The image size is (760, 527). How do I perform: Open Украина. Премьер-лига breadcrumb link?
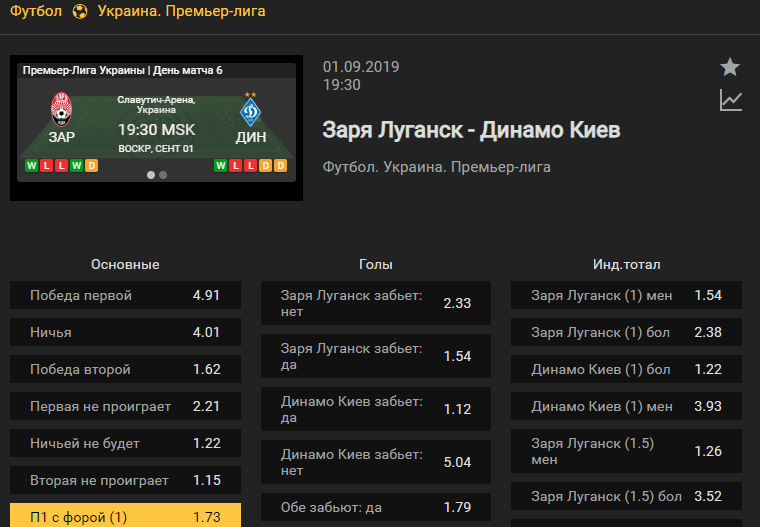point(181,11)
